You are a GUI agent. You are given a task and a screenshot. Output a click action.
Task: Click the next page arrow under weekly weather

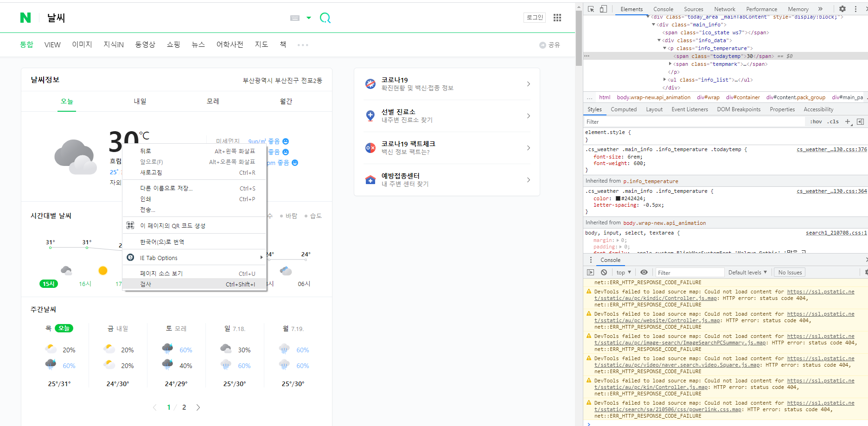[198, 407]
